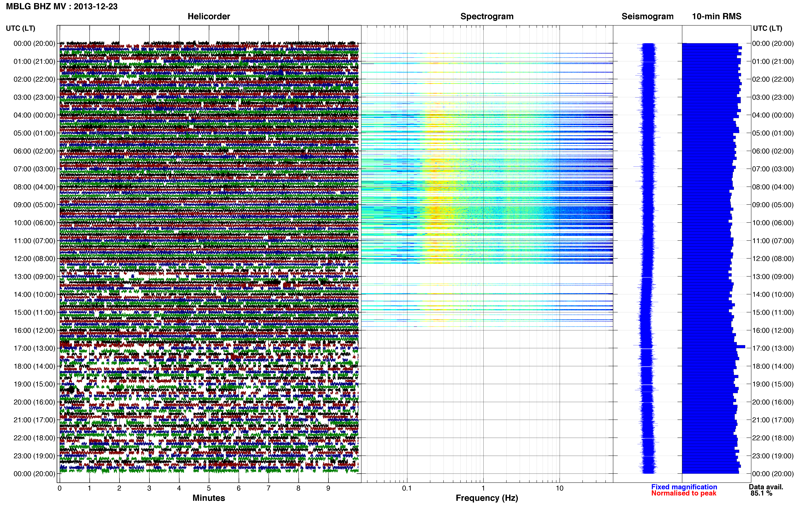The height and width of the screenshot is (508, 812).
Task: Select the 'Frequency (Hz)' axis title
Action: (487, 498)
